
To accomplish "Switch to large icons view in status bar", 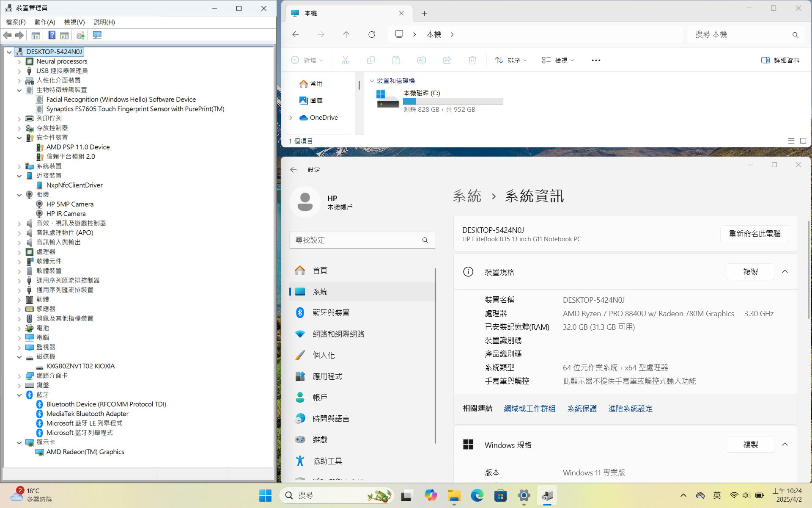I will [803, 141].
